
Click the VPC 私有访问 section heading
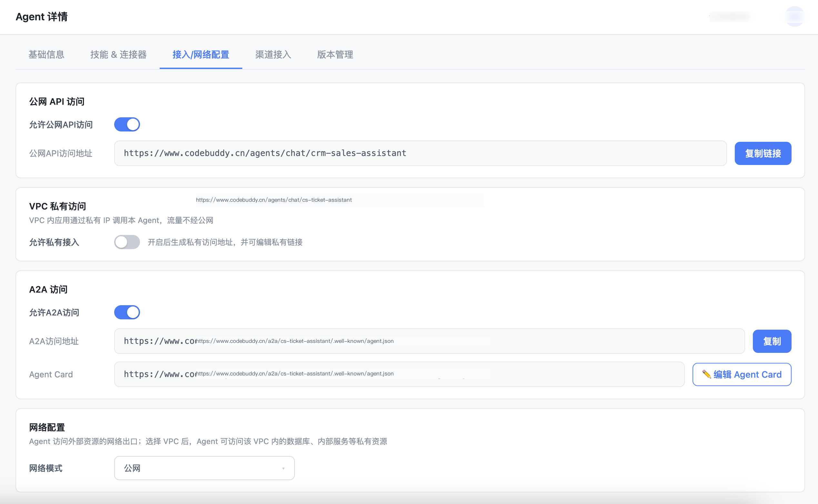[57, 206]
